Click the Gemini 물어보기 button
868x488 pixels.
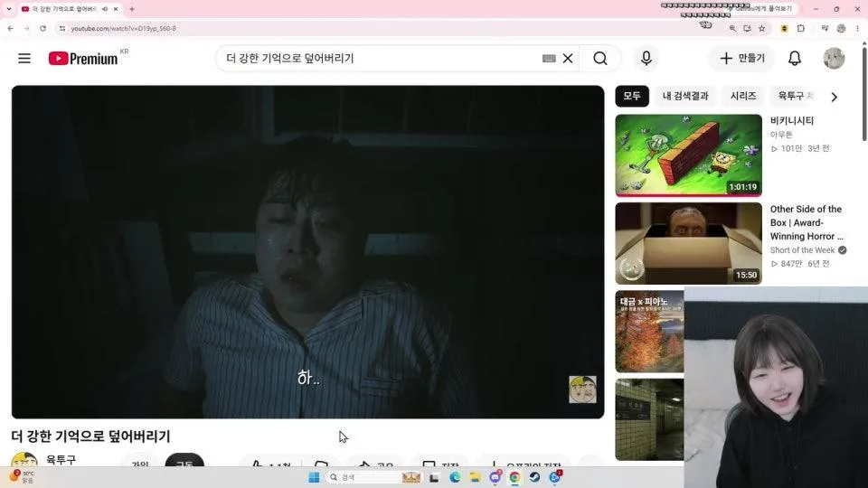(x=762, y=9)
